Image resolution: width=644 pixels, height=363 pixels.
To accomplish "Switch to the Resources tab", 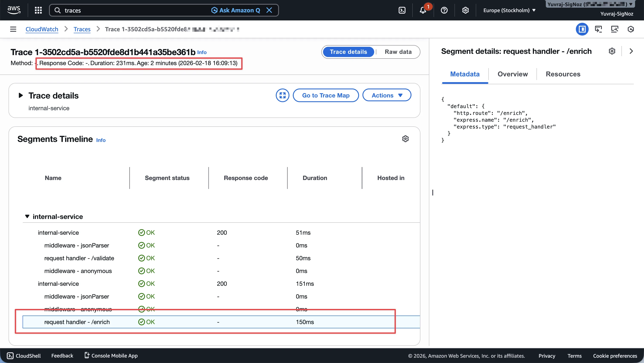I will point(563,74).
